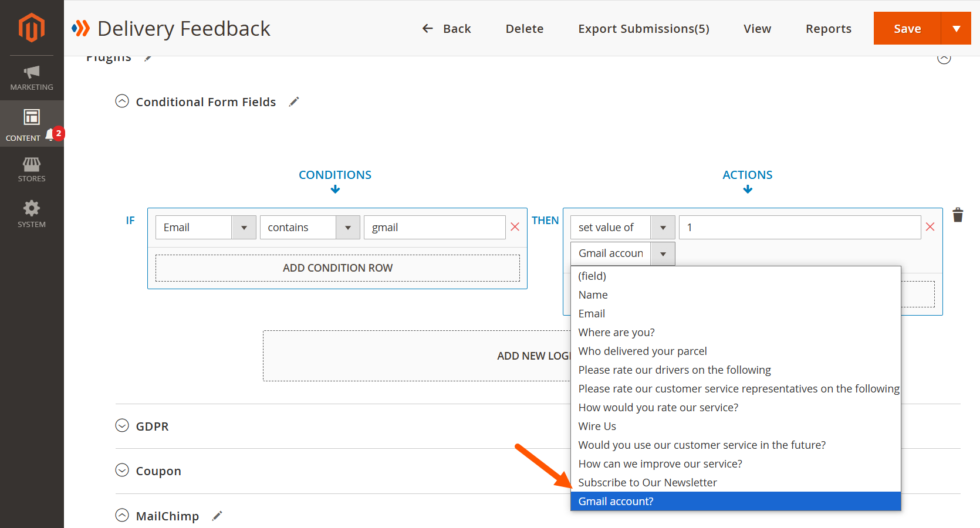Open the Reports page
Viewport: 980px width, 528px height.
[x=828, y=29]
